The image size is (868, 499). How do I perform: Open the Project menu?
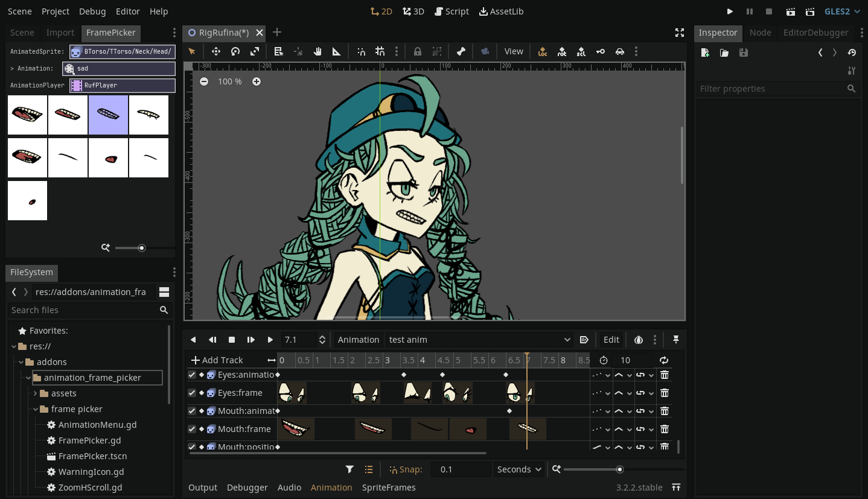tap(56, 11)
